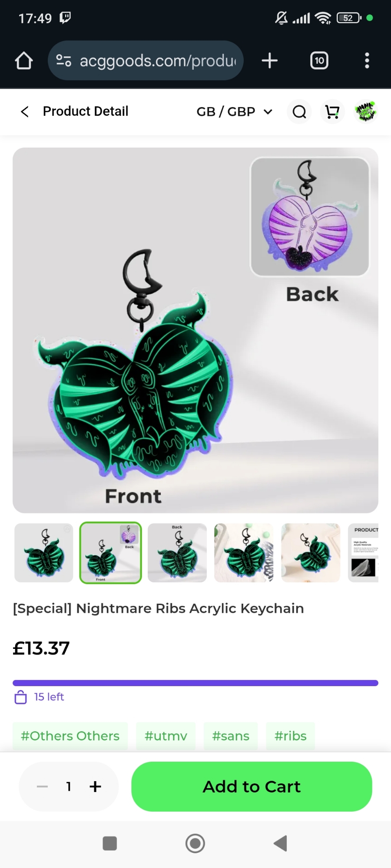The width and height of the screenshot is (391, 868).
Task: Expand the GB / GBP currency dropdown
Action: pyautogui.click(x=235, y=112)
